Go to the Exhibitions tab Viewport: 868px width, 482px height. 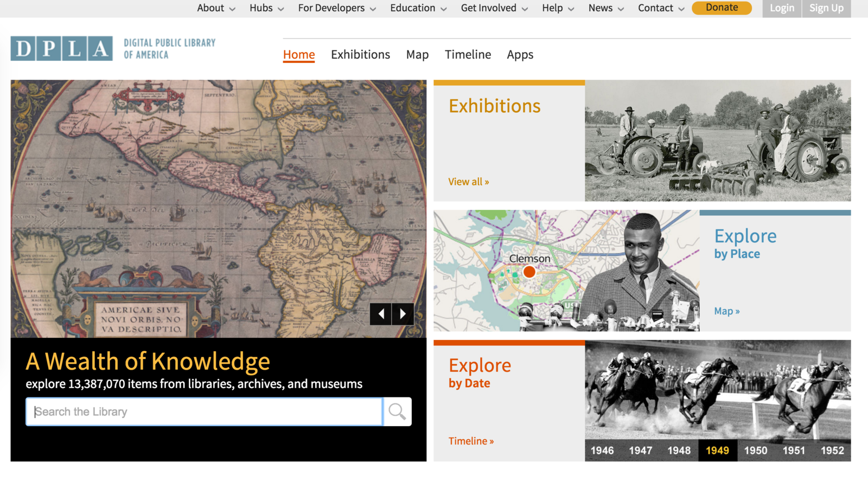coord(360,55)
